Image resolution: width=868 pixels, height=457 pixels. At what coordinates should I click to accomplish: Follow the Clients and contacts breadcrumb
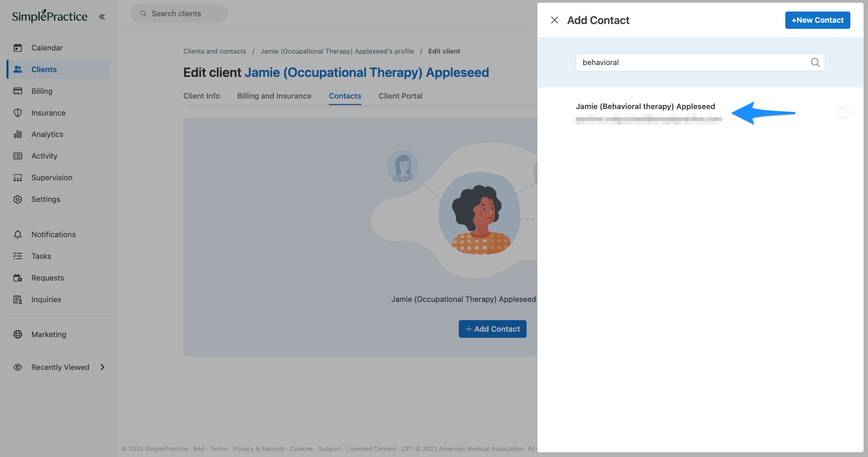point(215,51)
